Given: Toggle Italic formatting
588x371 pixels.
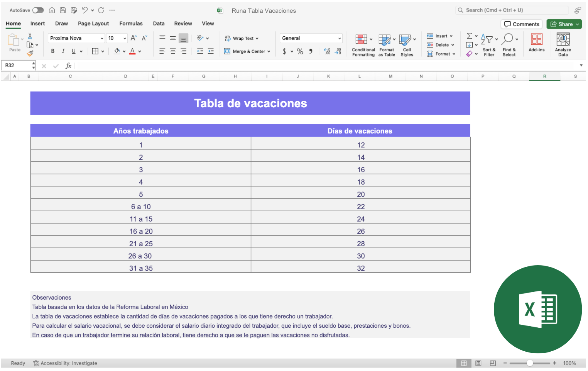Looking at the screenshot, I should 63,51.
